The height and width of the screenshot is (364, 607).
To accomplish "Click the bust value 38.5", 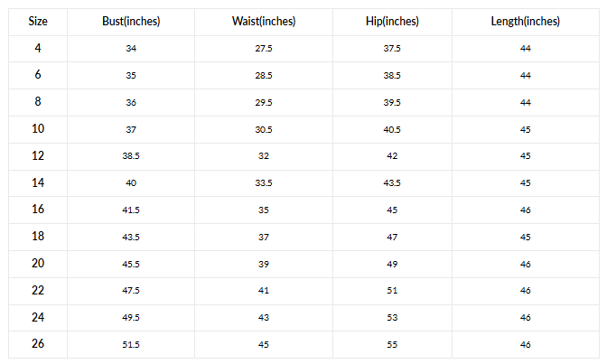I will click(131, 156).
